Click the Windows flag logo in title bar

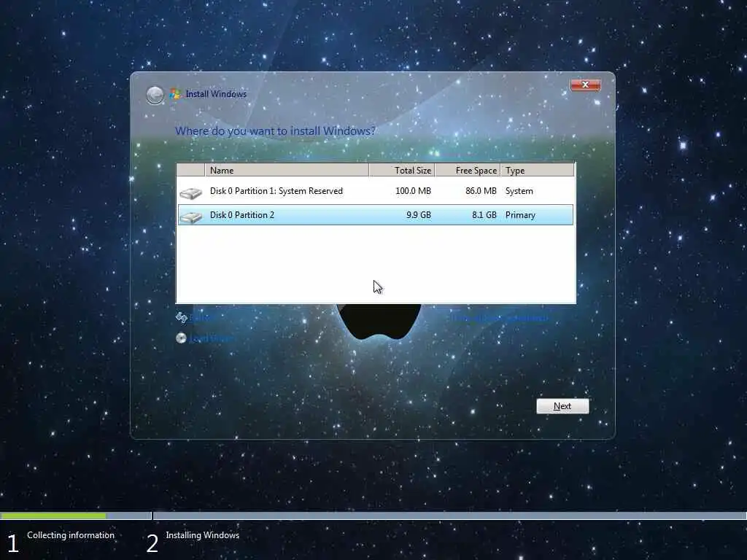[x=175, y=94]
